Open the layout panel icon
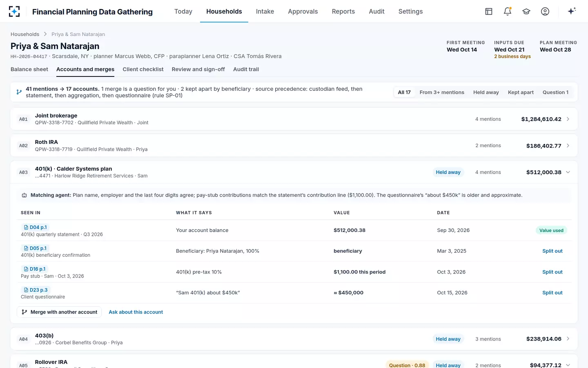The image size is (588, 368). [489, 11]
